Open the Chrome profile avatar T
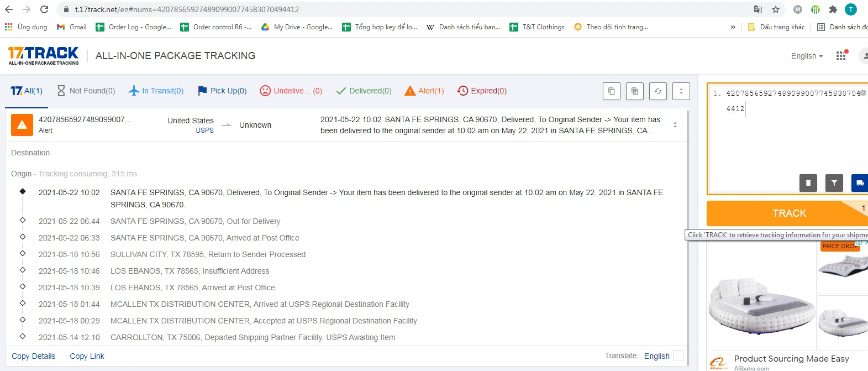The image size is (868, 371). pos(851,9)
